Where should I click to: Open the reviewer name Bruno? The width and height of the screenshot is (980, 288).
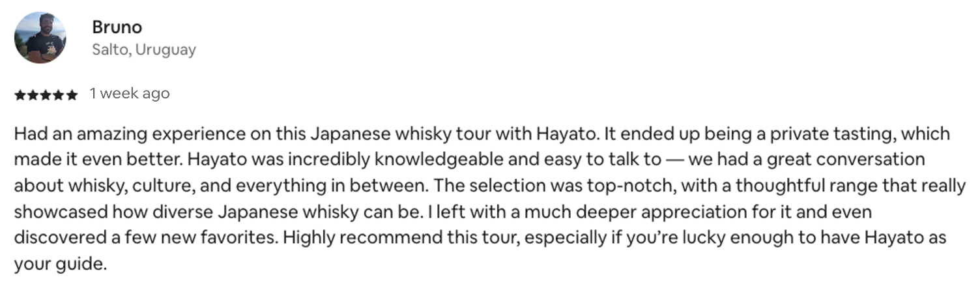pos(117,27)
